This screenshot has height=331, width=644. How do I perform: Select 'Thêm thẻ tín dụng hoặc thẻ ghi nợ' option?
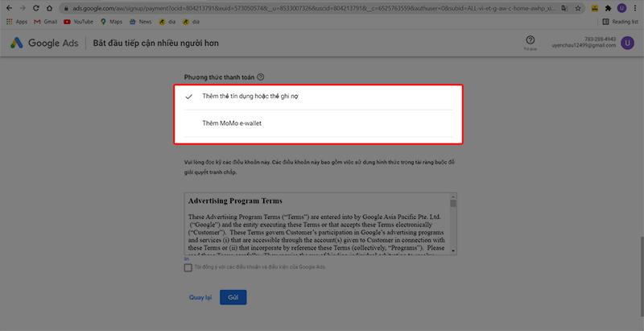[246, 97]
